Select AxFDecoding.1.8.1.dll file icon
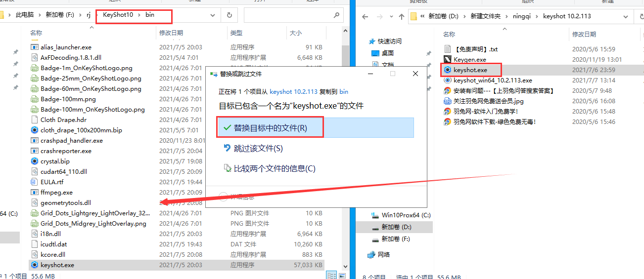Image resolution: width=644 pixels, height=279 pixels. [x=35, y=58]
